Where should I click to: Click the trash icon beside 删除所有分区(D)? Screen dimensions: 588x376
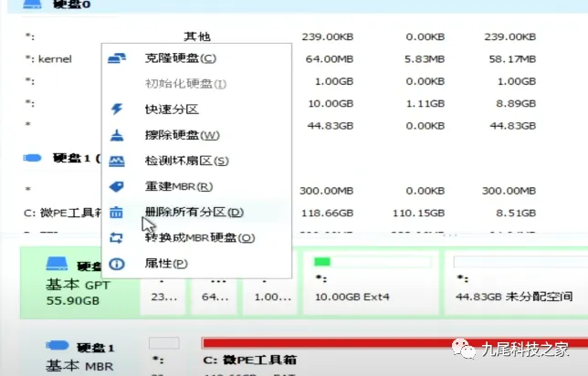point(116,212)
